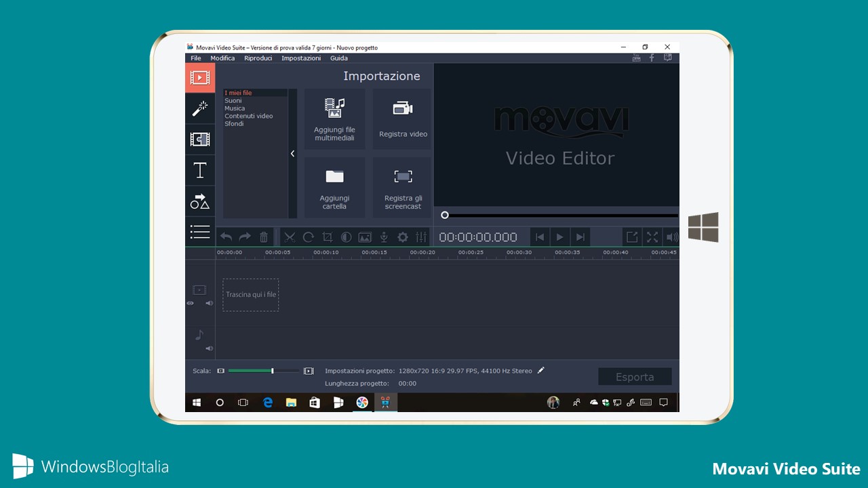Viewport: 868px width, 488px height.
Task: Open the Filters magic wand tab
Action: 200,108
